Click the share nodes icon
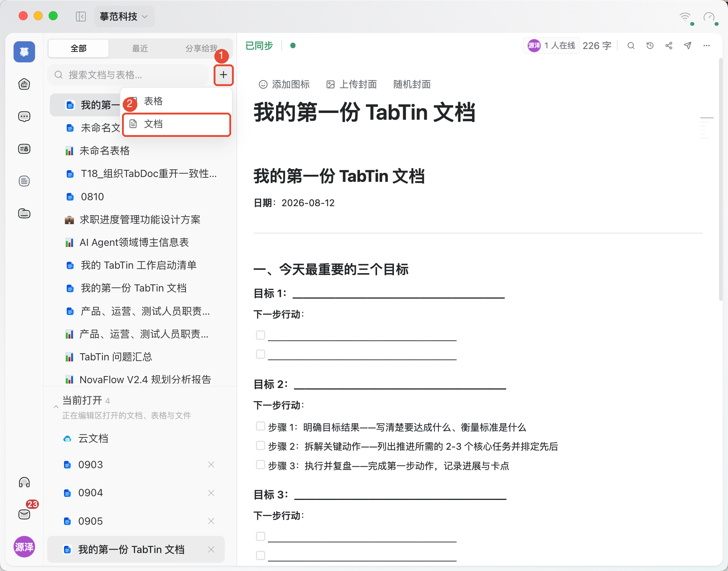 tap(669, 46)
